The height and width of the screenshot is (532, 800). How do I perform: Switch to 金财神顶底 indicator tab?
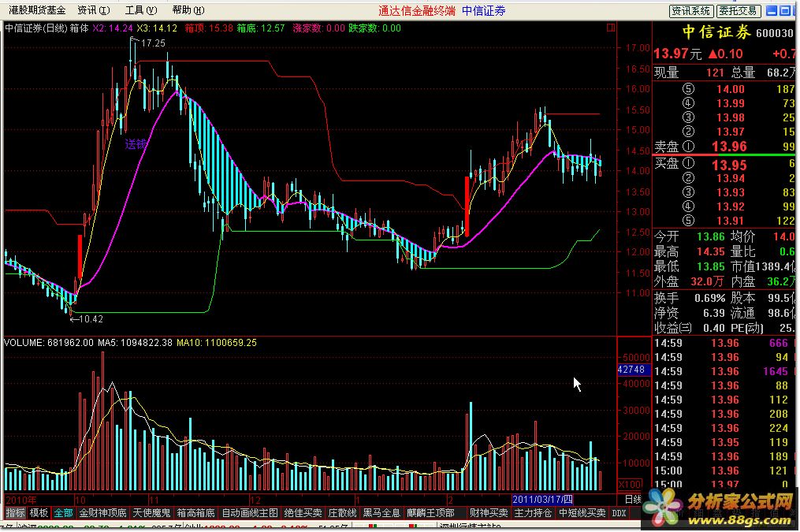point(102,512)
